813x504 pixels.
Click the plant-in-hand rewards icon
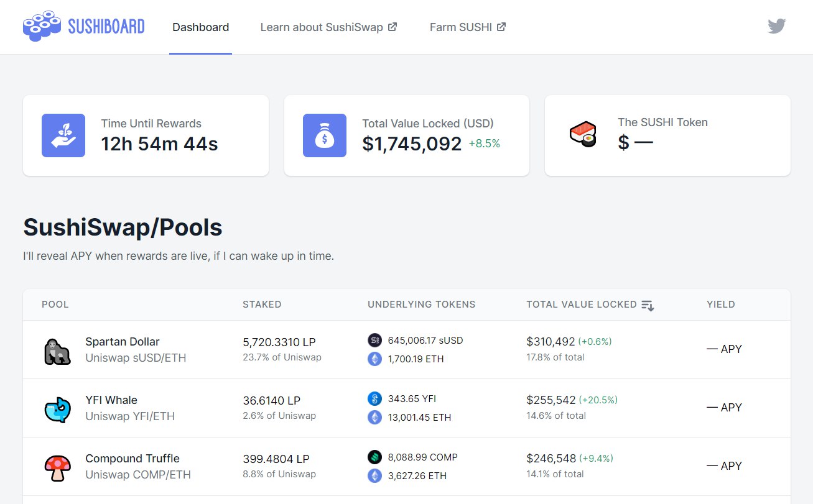pyautogui.click(x=63, y=135)
